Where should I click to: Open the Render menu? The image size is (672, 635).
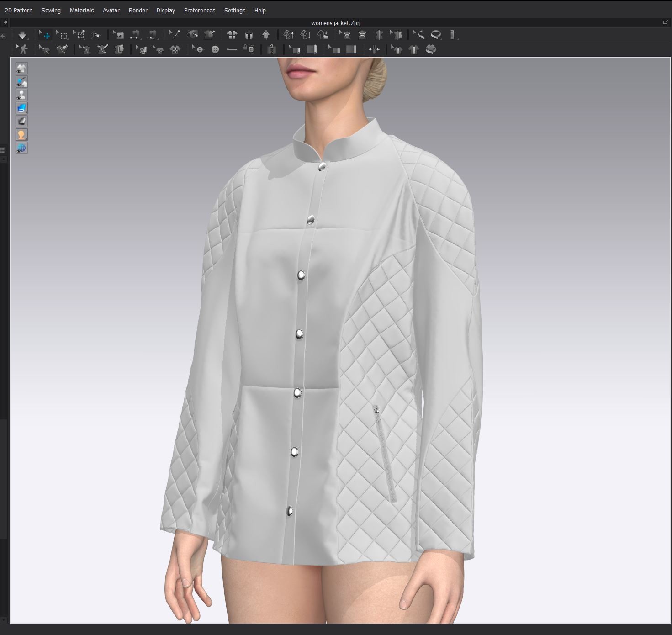(x=138, y=10)
